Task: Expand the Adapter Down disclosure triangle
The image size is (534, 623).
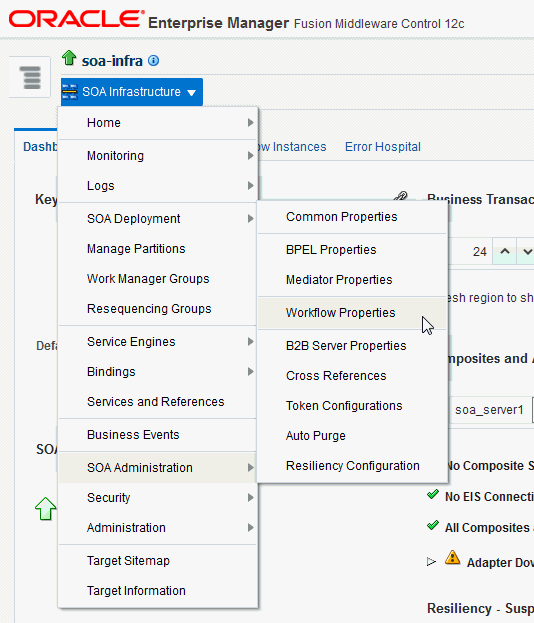Action: 431,562
